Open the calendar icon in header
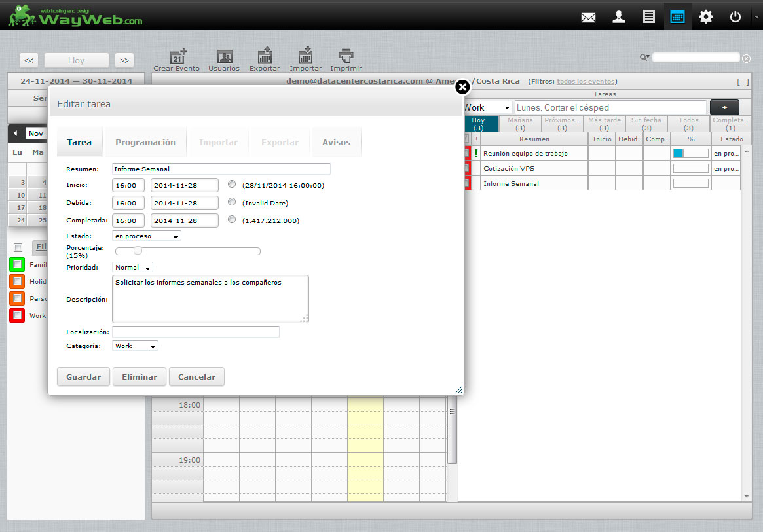This screenshot has height=532, width=763. 677,17
